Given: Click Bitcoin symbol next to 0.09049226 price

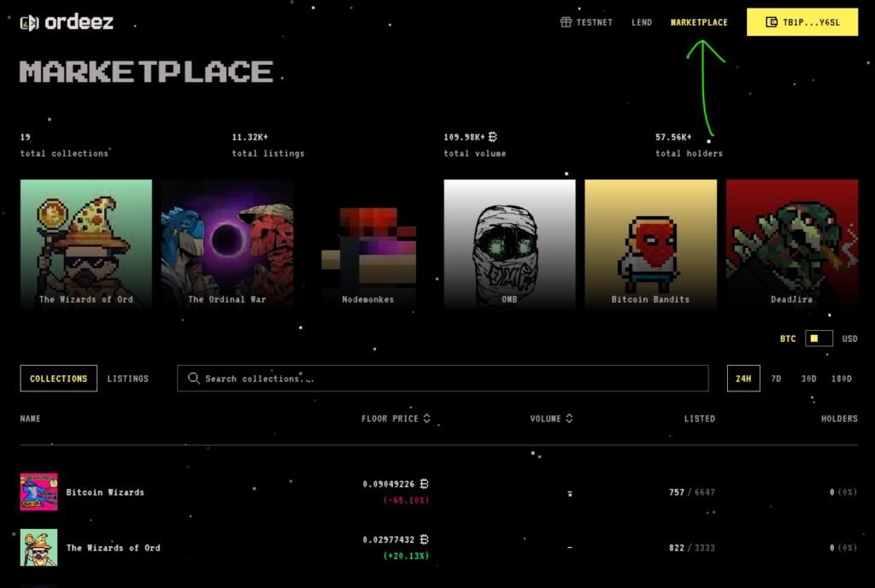Looking at the screenshot, I should coord(424,484).
